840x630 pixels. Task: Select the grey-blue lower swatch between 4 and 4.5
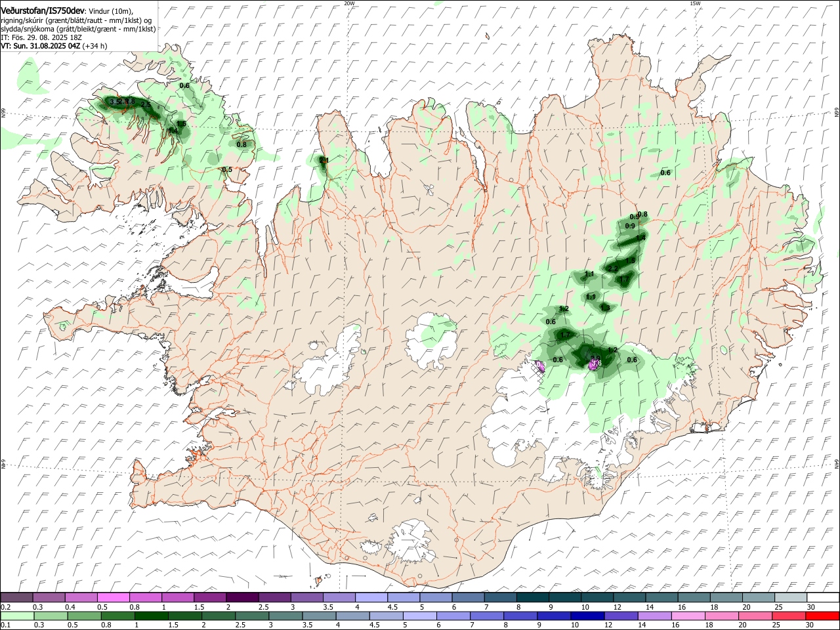click(352, 616)
